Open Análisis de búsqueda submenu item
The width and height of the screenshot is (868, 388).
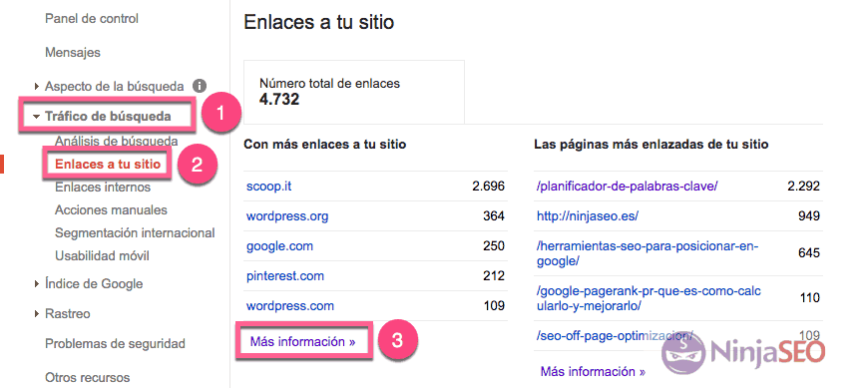point(117,142)
